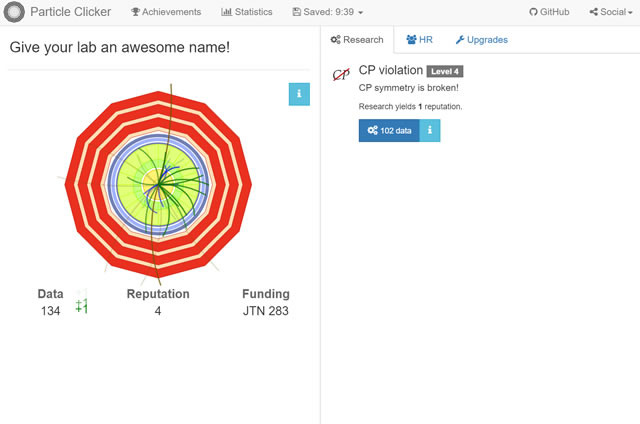Open the Upgrades tab

(x=481, y=40)
